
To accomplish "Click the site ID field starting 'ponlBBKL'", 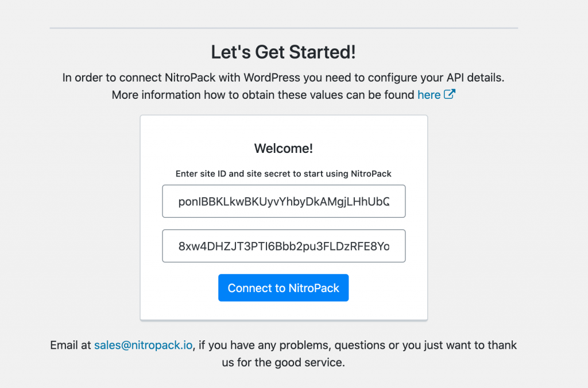I will point(284,201).
